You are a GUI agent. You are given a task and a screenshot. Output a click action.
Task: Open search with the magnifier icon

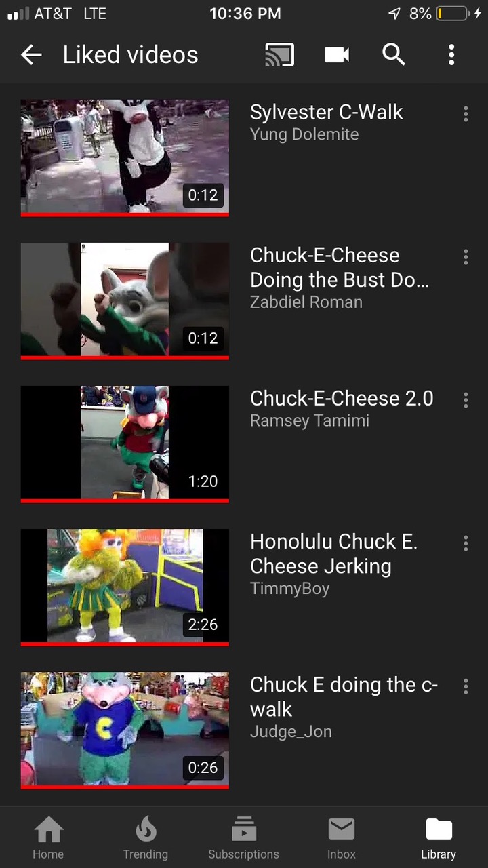394,55
